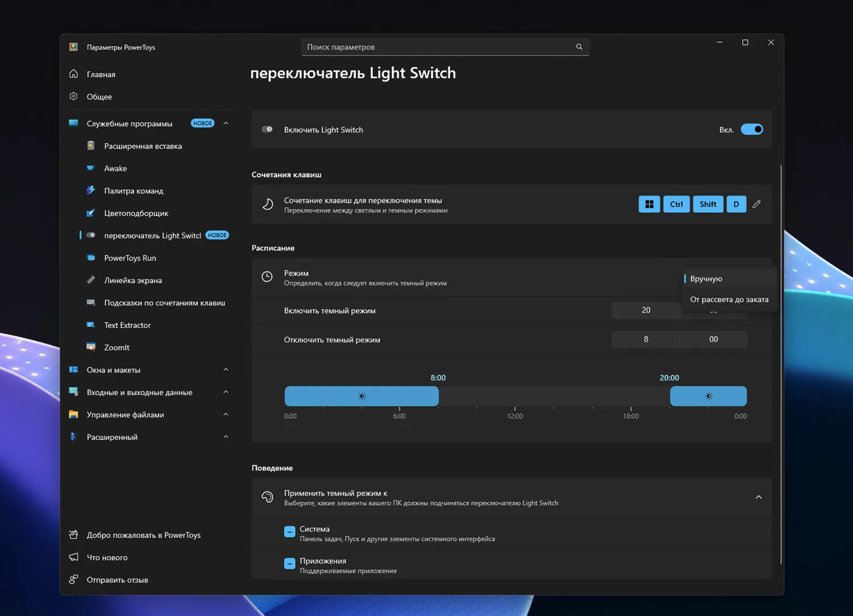Image resolution: width=853 pixels, height=616 pixels.
Task: Click the Линейка экрана ruler icon
Action: coord(91,280)
